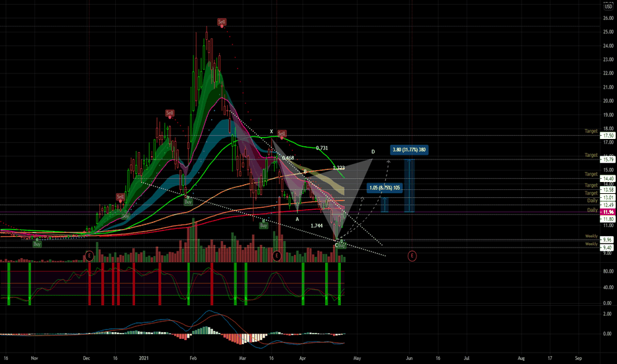Click the 1.744 pattern ratio value
Image resolution: width=617 pixels, height=364 pixels.
coord(316,226)
